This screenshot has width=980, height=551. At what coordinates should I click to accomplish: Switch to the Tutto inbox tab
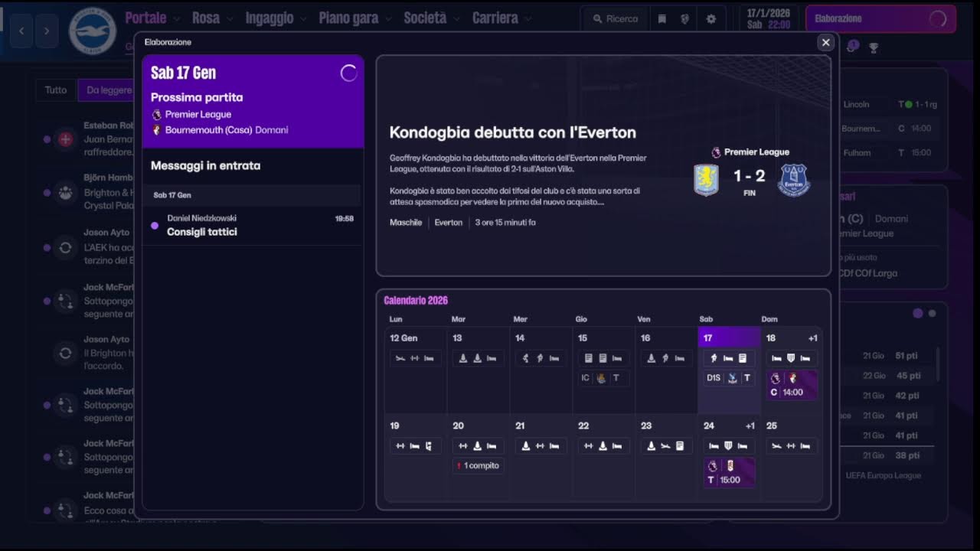pyautogui.click(x=56, y=90)
